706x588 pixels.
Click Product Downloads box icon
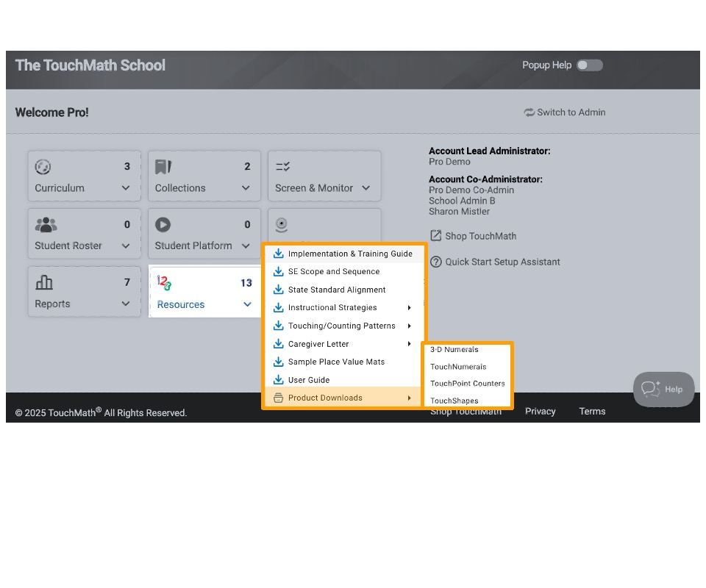click(x=279, y=398)
